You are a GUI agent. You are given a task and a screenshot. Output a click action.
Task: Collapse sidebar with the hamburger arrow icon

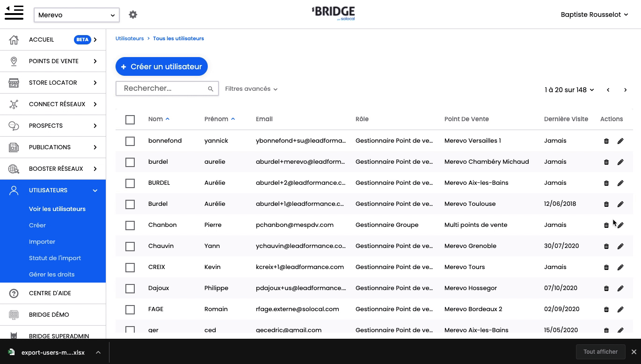[14, 13]
